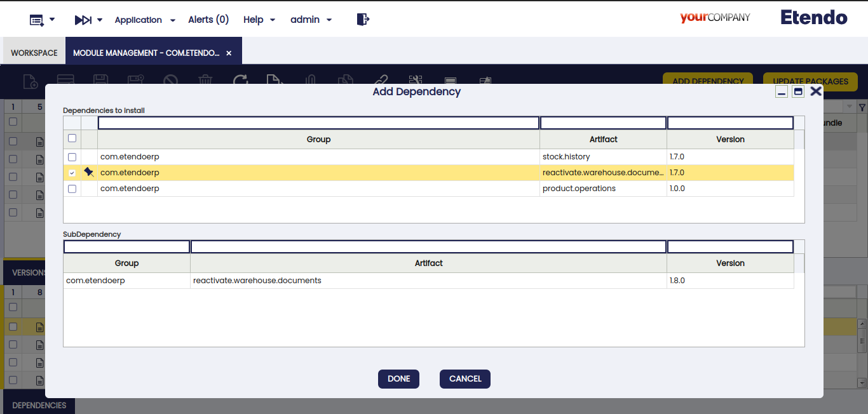The width and height of the screenshot is (868, 414).
Task: Sort by Artifact column in SubDependency grid
Action: click(x=428, y=263)
